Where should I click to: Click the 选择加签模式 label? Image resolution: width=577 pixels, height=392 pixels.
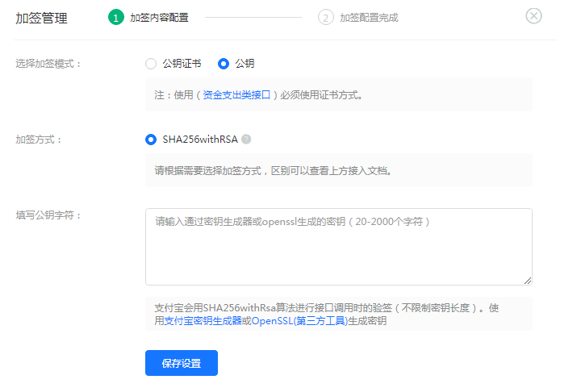[48, 64]
